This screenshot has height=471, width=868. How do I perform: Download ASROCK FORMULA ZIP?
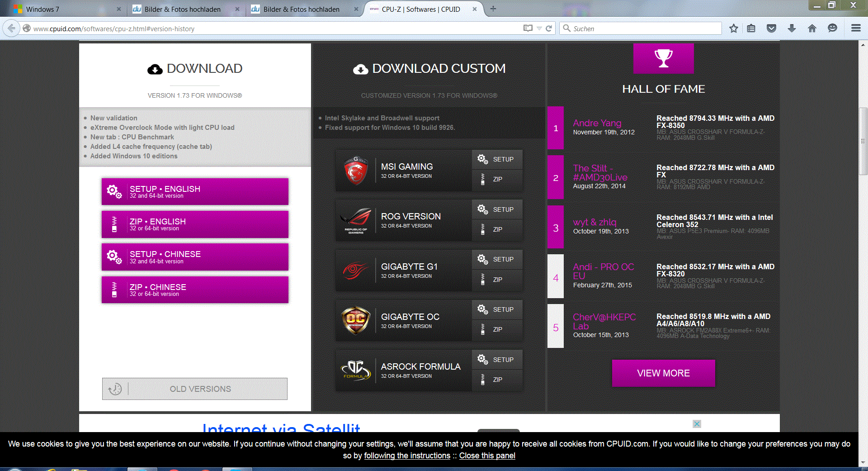point(497,380)
